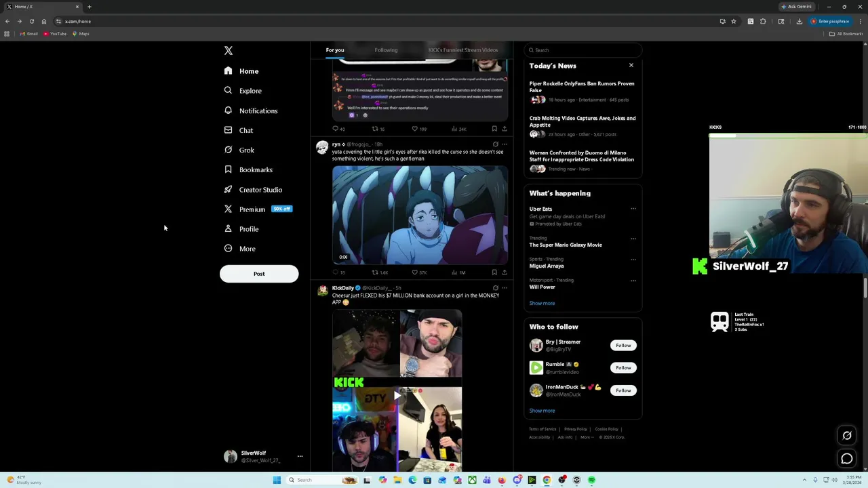This screenshot has width=868, height=488.
Task: Bookmark this page with the star icon
Action: (734, 22)
